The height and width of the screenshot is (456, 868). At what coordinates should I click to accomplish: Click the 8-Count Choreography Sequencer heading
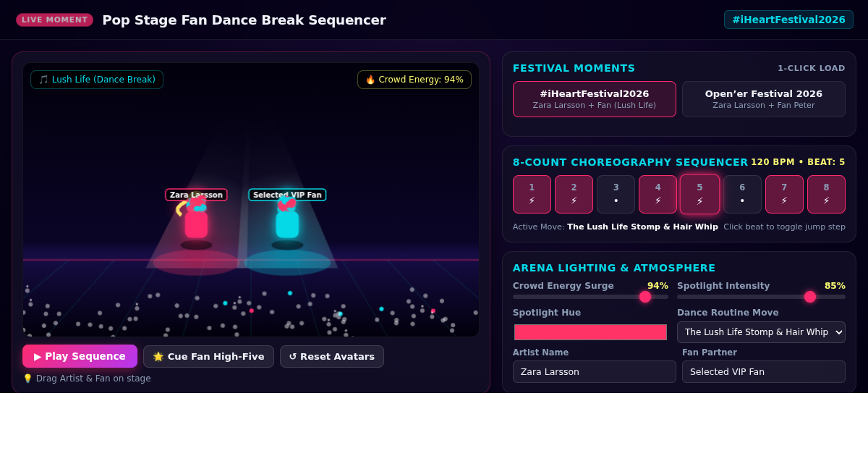(630, 162)
